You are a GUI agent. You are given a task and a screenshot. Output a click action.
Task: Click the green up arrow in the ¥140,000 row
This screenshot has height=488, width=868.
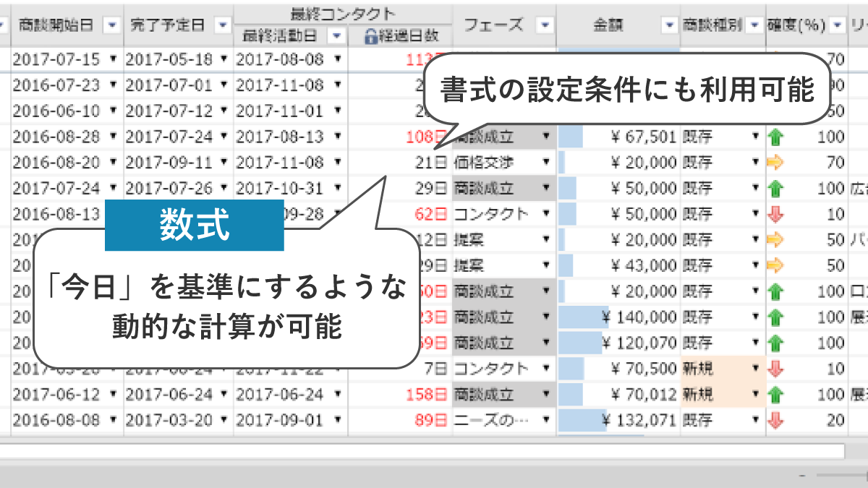[775, 317]
